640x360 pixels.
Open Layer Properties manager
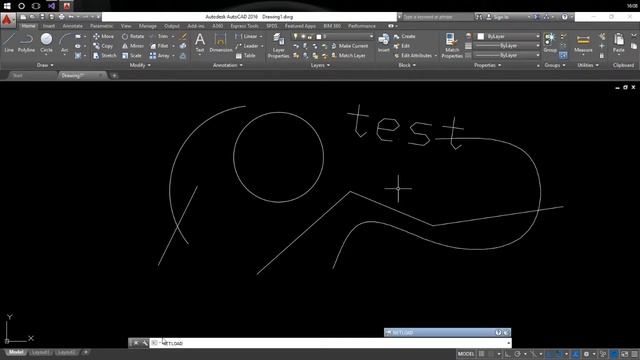pos(278,46)
